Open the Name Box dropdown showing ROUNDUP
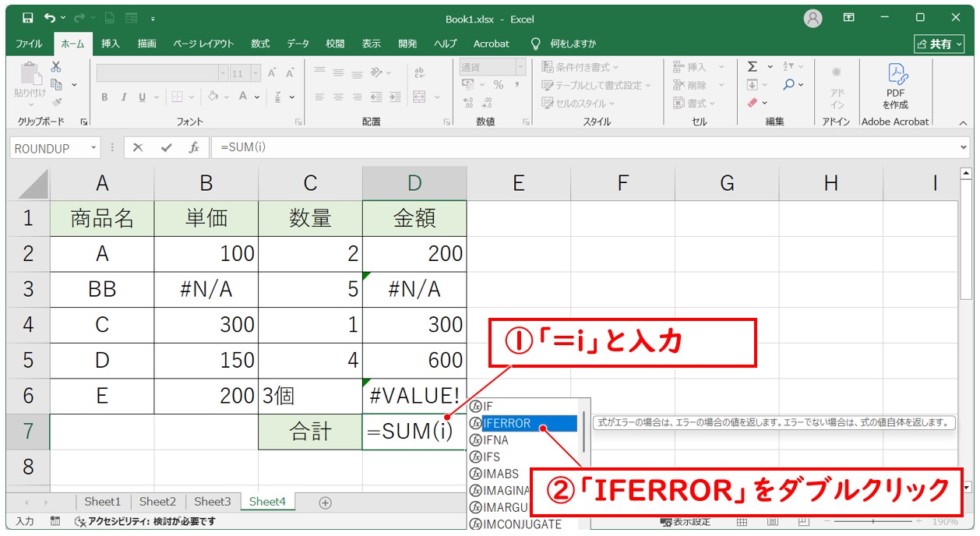 click(x=94, y=148)
